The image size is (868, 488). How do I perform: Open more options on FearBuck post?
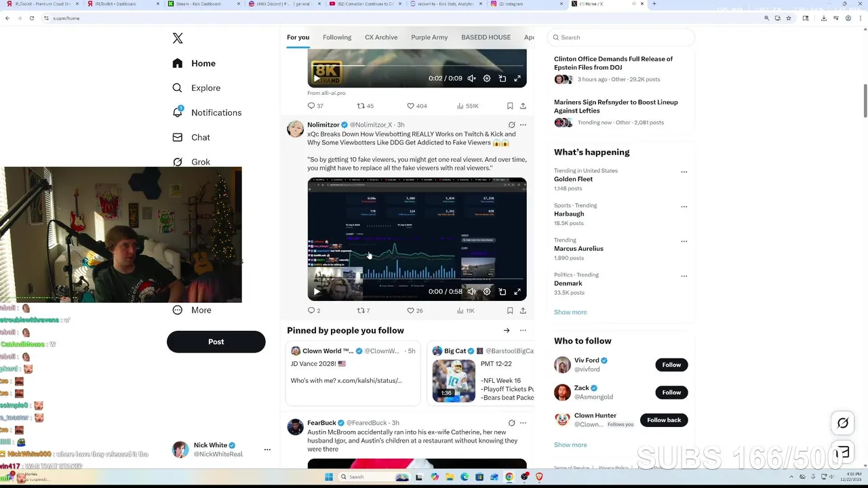[x=523, y=423]
